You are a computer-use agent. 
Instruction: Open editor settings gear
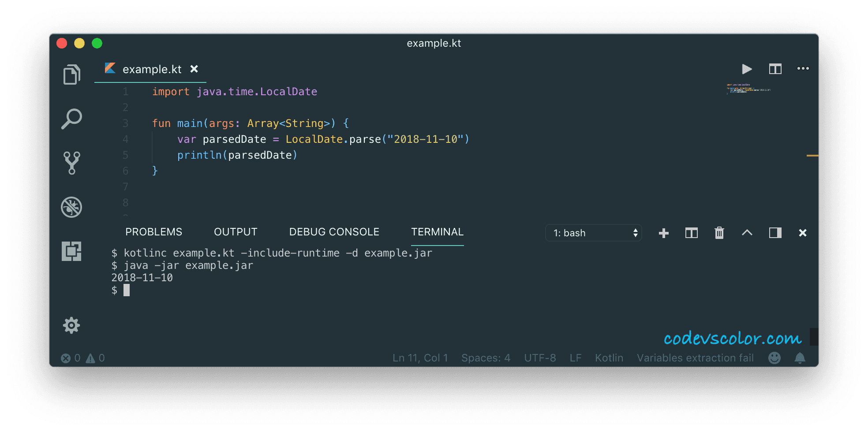click(71, 325)
